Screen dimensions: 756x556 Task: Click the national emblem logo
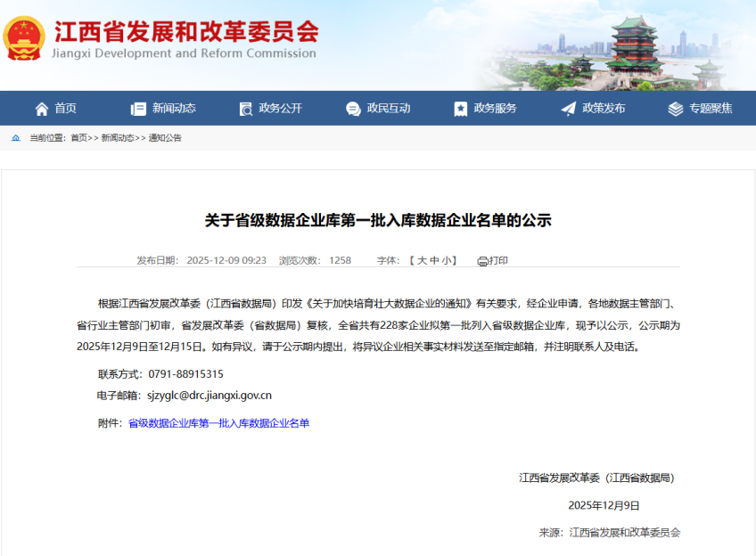[x=24, y=38]
